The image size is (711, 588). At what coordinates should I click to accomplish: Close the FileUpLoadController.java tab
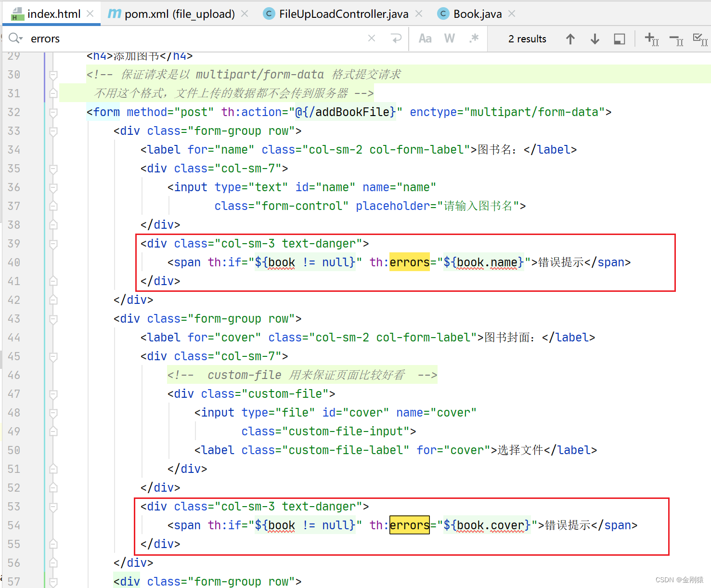pyautogui.click(x=419, y=14)
